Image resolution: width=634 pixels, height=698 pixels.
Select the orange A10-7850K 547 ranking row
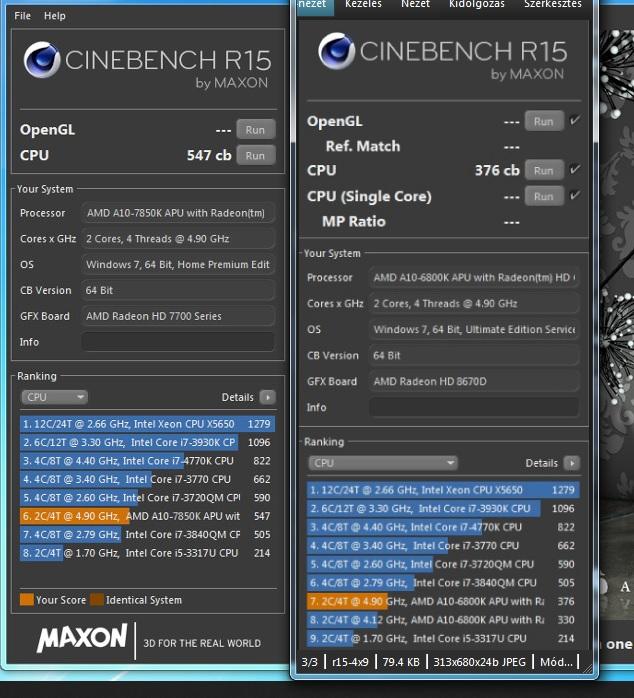coord(147,516)
